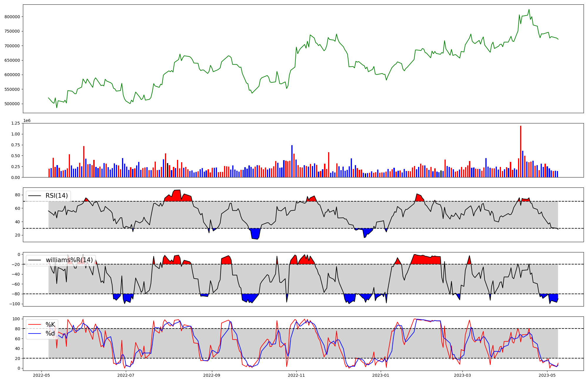Viewport: 588px width, 382px height.
Task: Click the %K legend entry
Action: tap(50, 324)
